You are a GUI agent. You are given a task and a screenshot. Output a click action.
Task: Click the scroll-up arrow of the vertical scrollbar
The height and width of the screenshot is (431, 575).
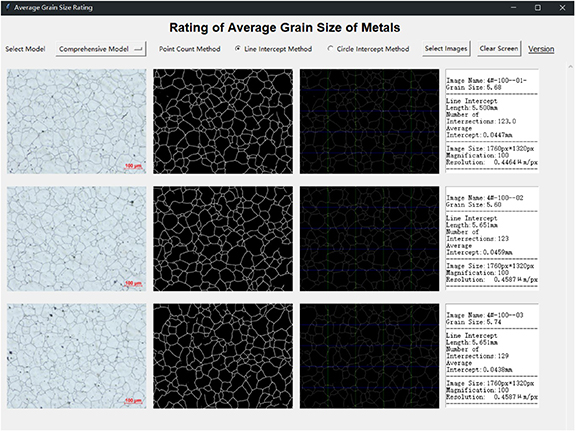point(570,67)
